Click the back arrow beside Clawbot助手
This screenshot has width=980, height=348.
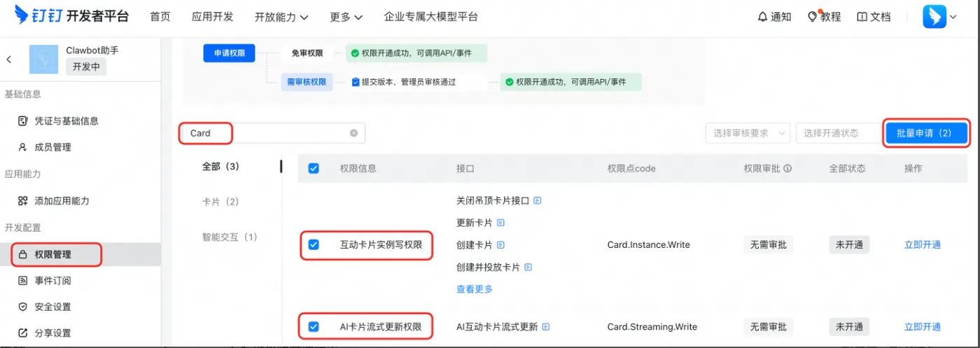[9, 60]
